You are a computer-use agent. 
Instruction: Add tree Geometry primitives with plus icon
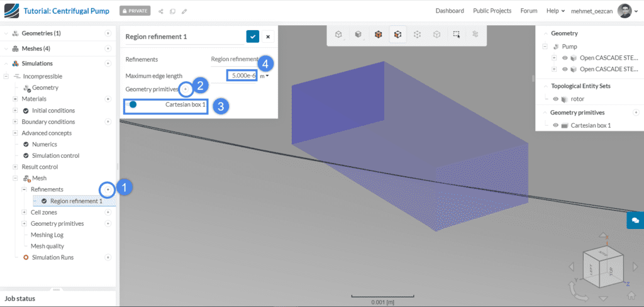click(108, 223)
